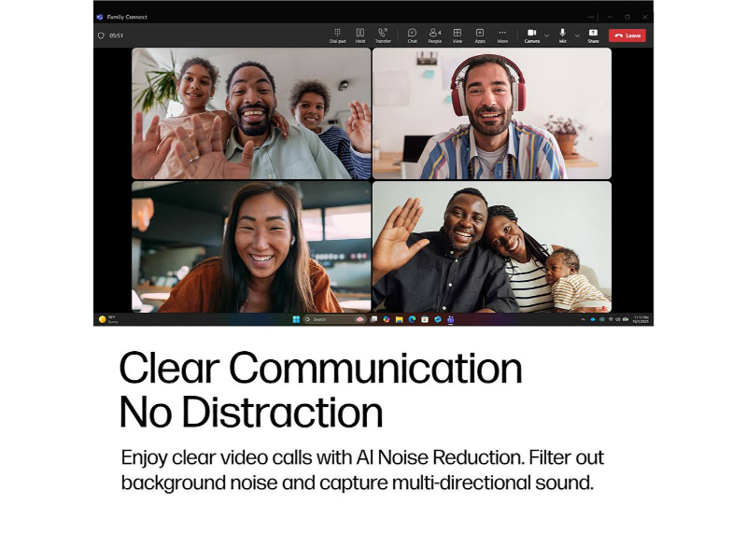Show the People participants list
747x560 pixels.
pos(434,35)
